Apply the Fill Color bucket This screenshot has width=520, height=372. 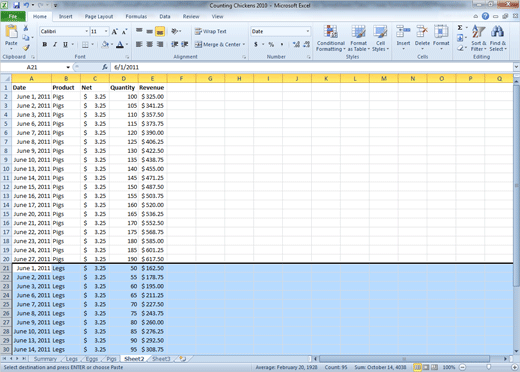click(x=105, y=44)
